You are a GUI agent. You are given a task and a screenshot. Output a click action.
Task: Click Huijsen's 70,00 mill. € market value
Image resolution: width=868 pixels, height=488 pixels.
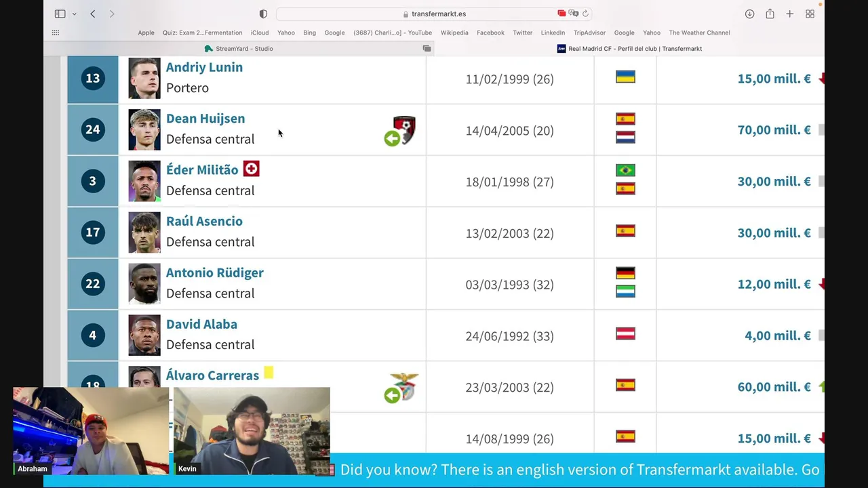point(774,130)
